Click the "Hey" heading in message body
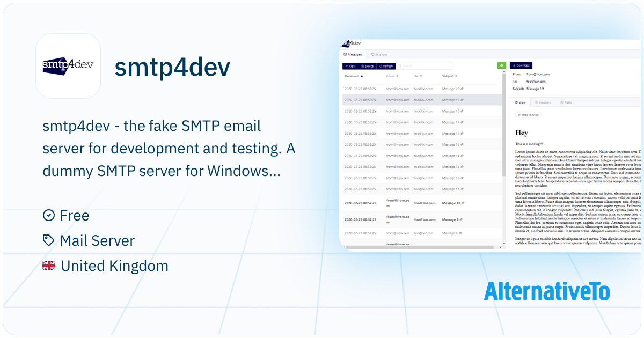The width and height of the screenshot is (644, 338). pos(522,133)
